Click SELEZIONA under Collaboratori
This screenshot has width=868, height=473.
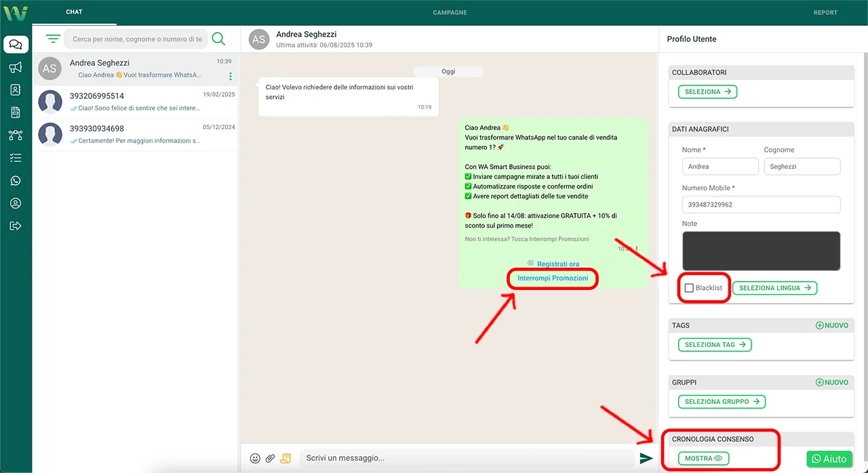coord(707,91)
